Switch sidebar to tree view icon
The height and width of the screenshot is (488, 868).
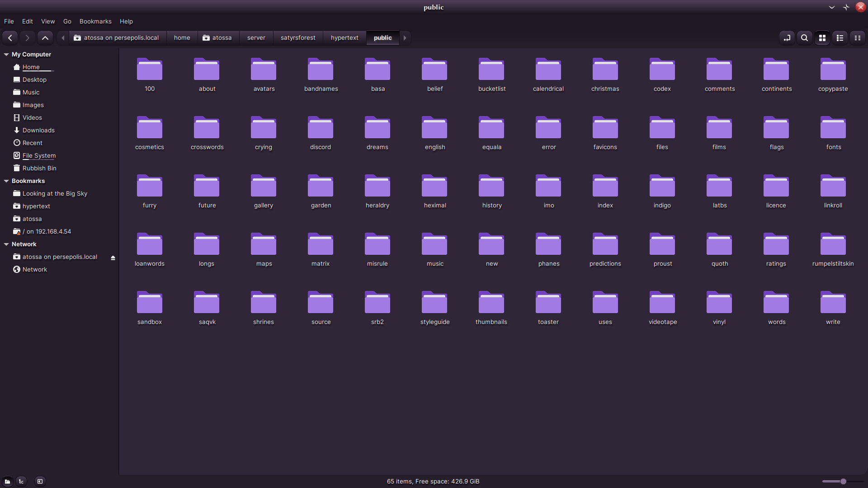(21, 481)
